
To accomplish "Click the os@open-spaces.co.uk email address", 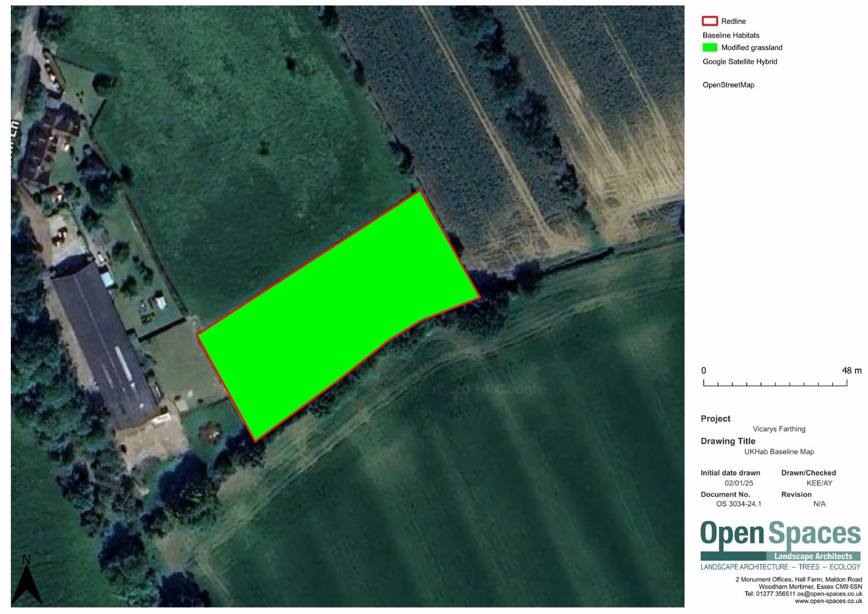I will 829,594.
